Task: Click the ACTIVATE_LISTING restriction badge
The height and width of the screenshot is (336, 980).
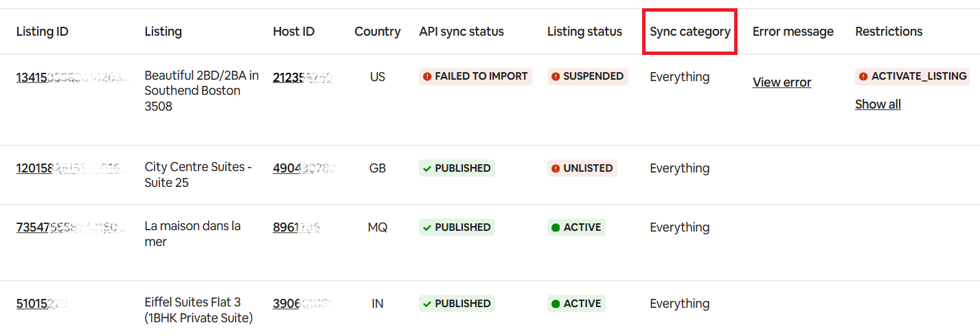Action: [x=913, y=76]
